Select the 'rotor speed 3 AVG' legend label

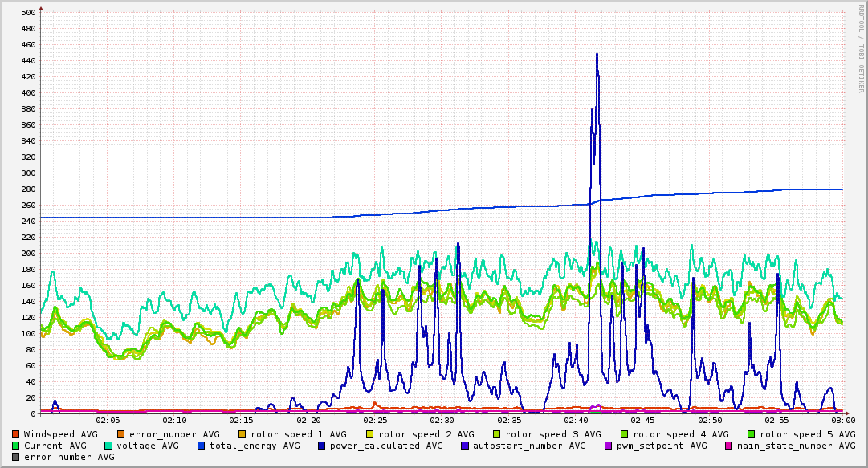tap(553, 435)
